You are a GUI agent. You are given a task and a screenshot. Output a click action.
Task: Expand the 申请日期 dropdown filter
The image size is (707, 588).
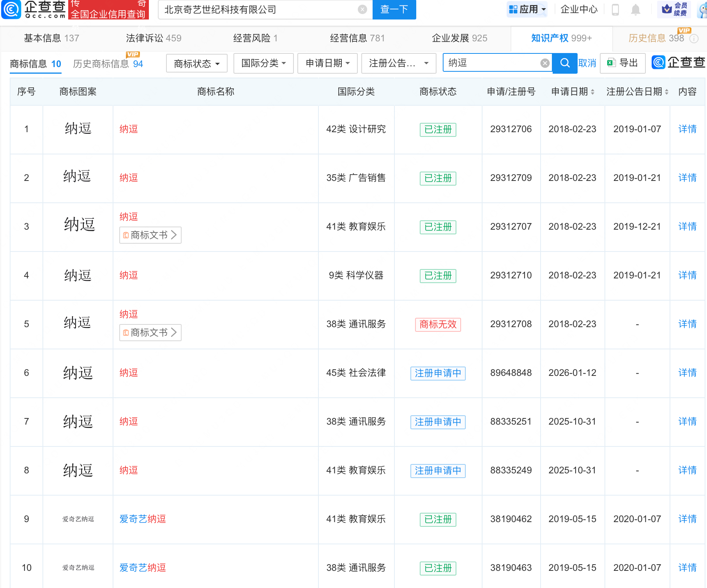tap(327, 63)
